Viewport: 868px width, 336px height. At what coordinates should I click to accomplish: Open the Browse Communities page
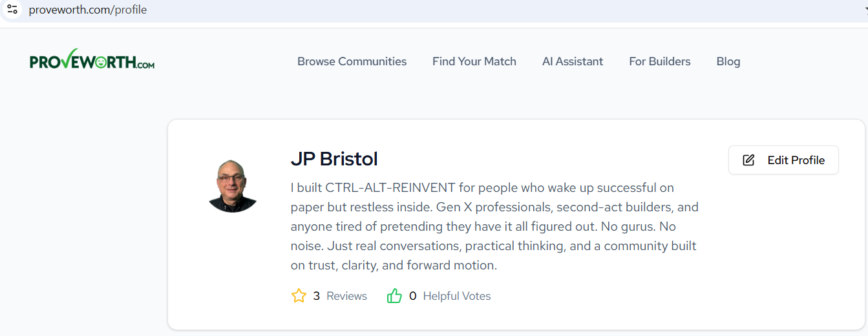352,61
